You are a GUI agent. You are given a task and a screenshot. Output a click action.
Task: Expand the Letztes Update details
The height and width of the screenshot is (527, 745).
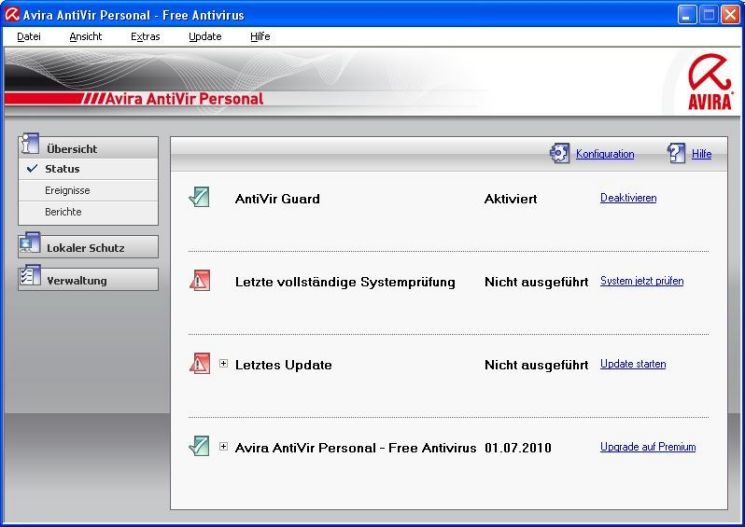(223, 364)
